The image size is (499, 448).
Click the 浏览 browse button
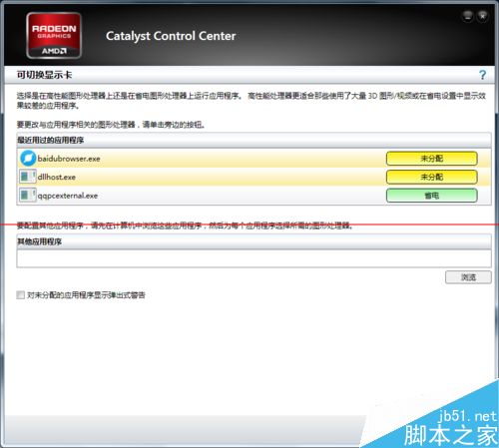[x=468, y=277]
